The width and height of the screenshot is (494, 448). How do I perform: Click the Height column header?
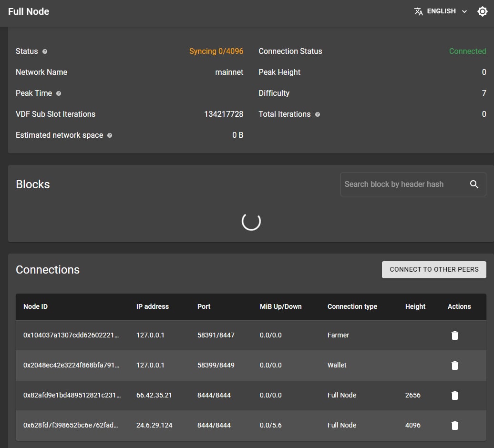click(x=415, y=306)
